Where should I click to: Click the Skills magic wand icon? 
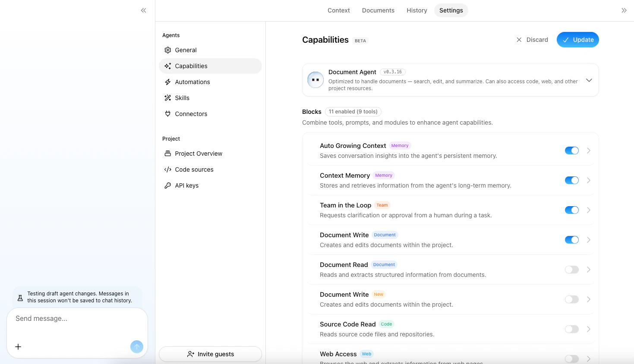[168, 98]
